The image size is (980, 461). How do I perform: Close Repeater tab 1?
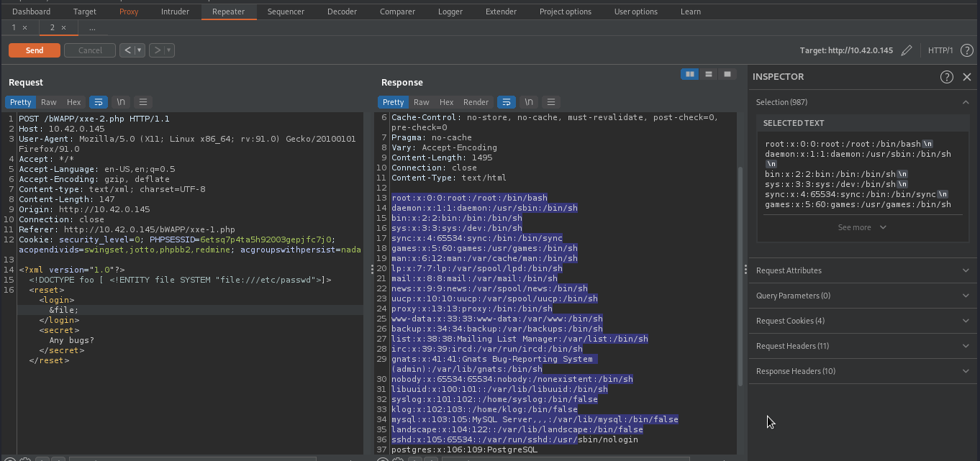click(x=24, y=27)
